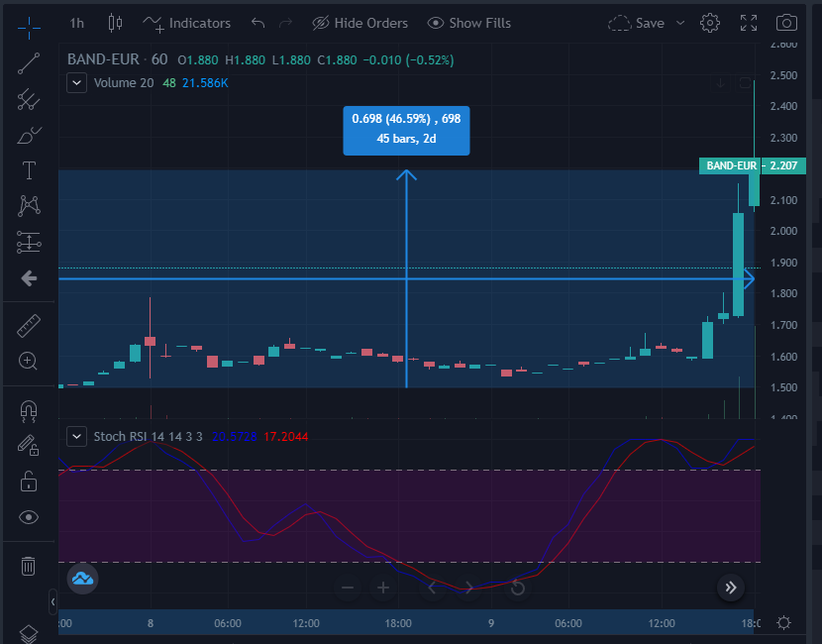
Task: Open the object tree layers icon
Action: pos(29,634)
